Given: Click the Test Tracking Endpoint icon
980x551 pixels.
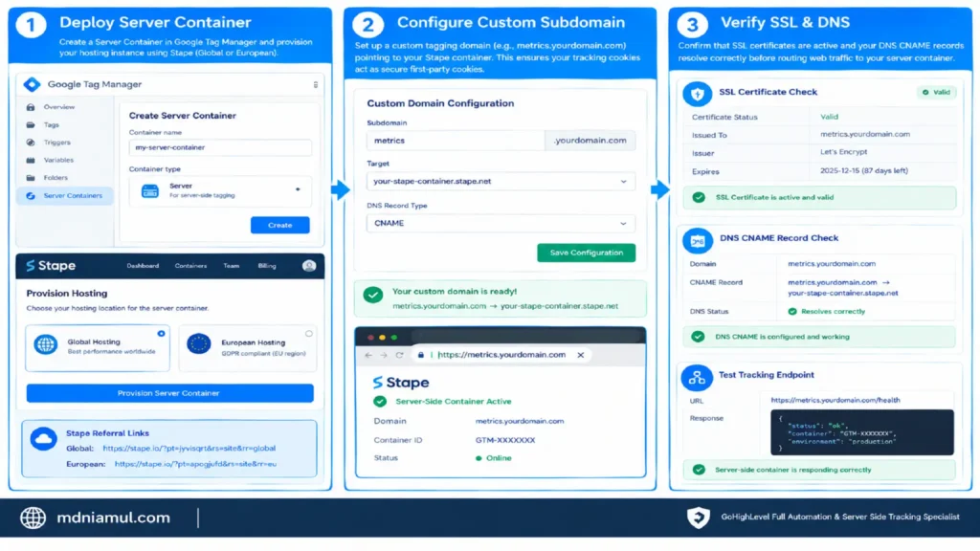Looking at the screenshot, I should click(697, 377).
